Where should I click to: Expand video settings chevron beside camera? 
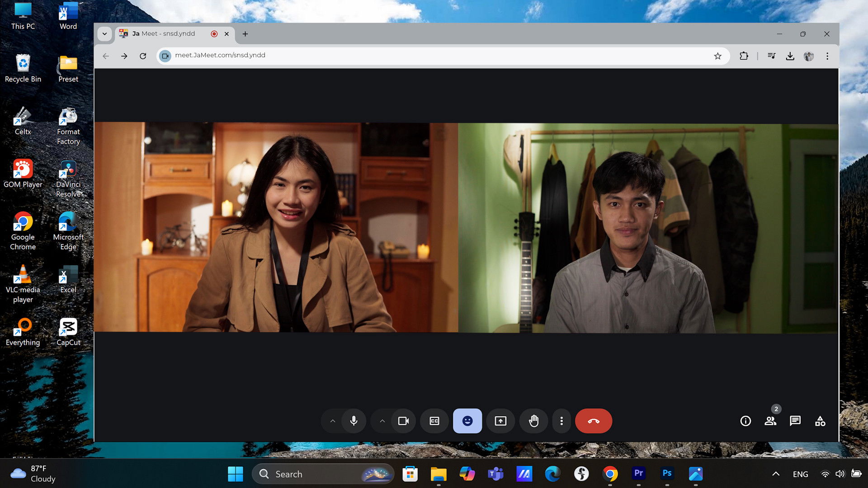[x=382, y=421]
